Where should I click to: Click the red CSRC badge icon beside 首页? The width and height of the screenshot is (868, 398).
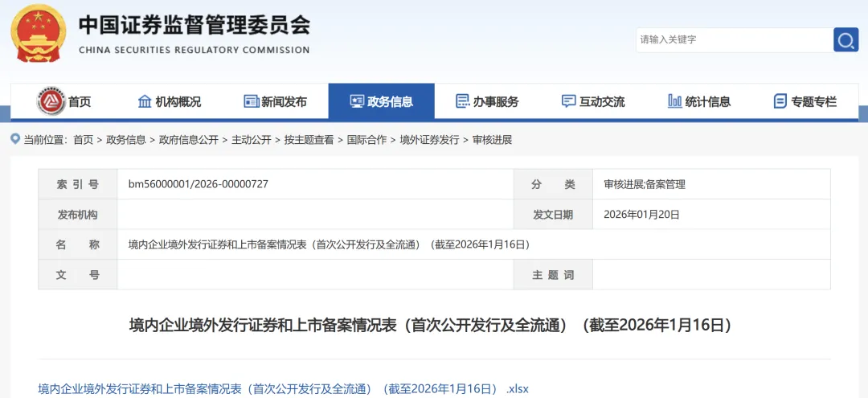tap(51, 101)
